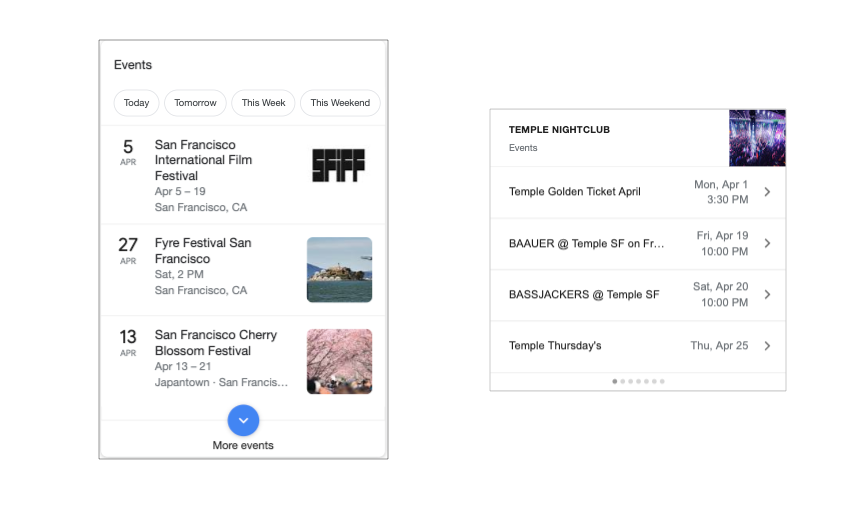
Task: Select the Today filter chip
Action: pos(137,103)
